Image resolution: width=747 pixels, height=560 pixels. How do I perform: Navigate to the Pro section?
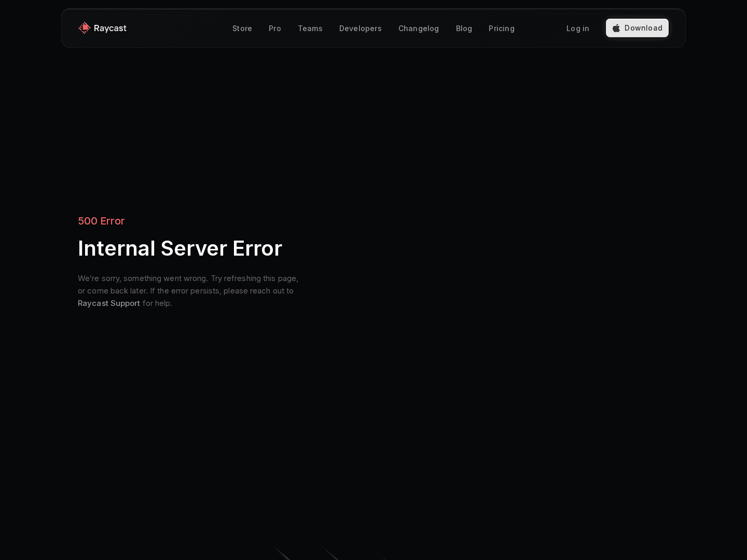pyautogui.click(x=275, y=29)
